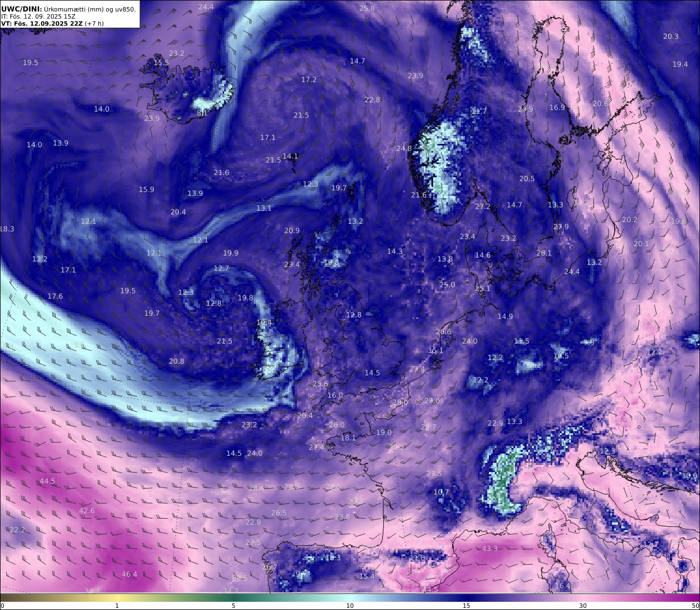Screen dimensions: 700x610
Task: Click the 26.5 value over the Bay of Biscay
Action: 279,513
